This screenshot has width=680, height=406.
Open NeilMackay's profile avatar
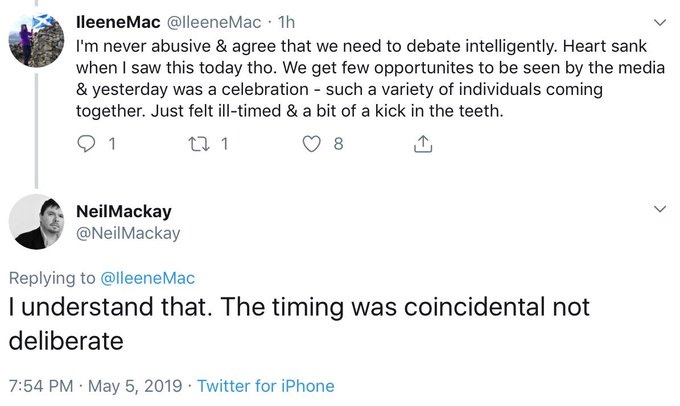coord(36,222)
